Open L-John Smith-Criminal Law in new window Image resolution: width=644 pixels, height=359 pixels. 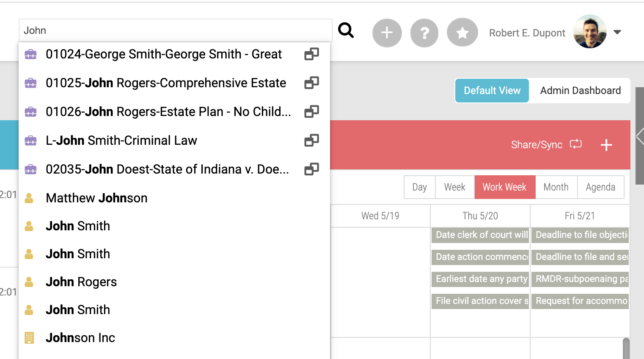(311, 141)
